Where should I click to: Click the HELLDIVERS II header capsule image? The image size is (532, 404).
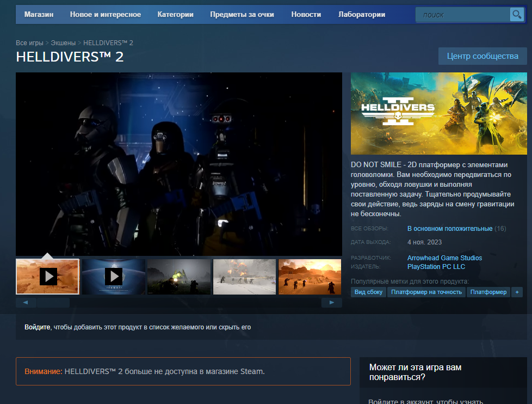pyautogui.click(x=438, y=113)
